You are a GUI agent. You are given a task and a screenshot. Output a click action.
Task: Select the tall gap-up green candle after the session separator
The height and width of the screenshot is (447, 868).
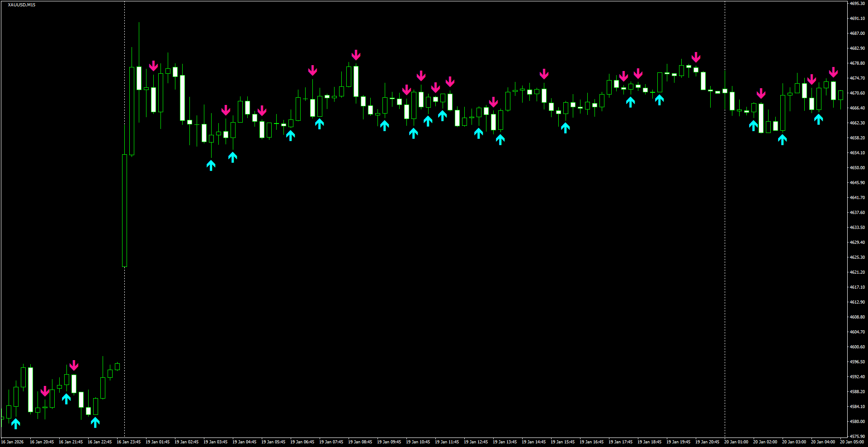[124, 210]
